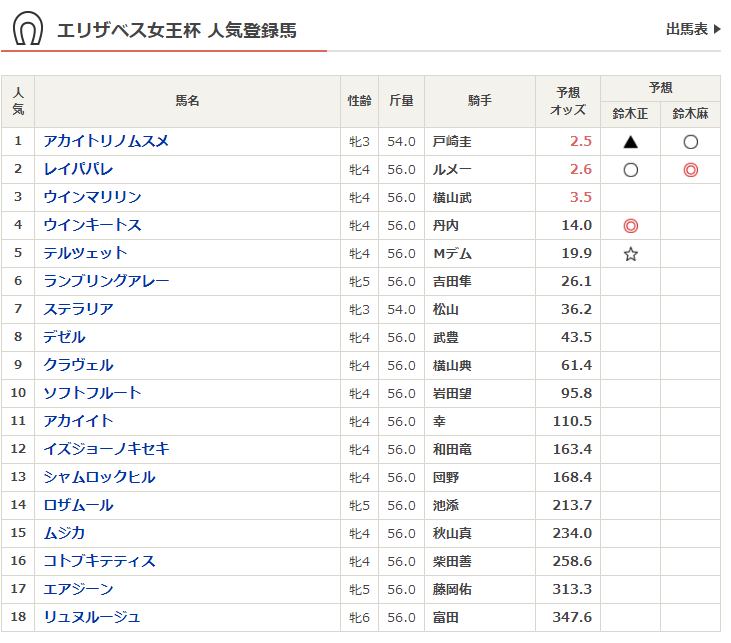
Task: Click jockey 戸崎圭
Action: tap(452, 142)
